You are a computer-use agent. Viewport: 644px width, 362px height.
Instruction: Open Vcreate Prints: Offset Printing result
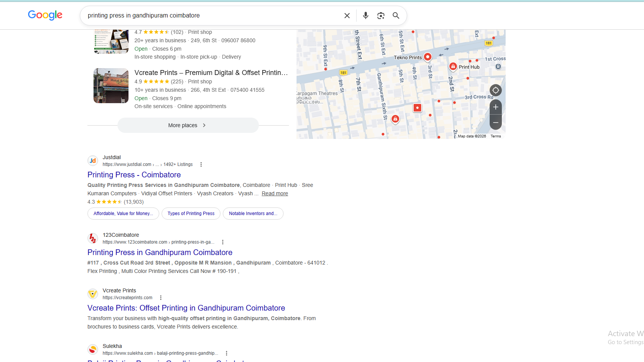point(186,308)
